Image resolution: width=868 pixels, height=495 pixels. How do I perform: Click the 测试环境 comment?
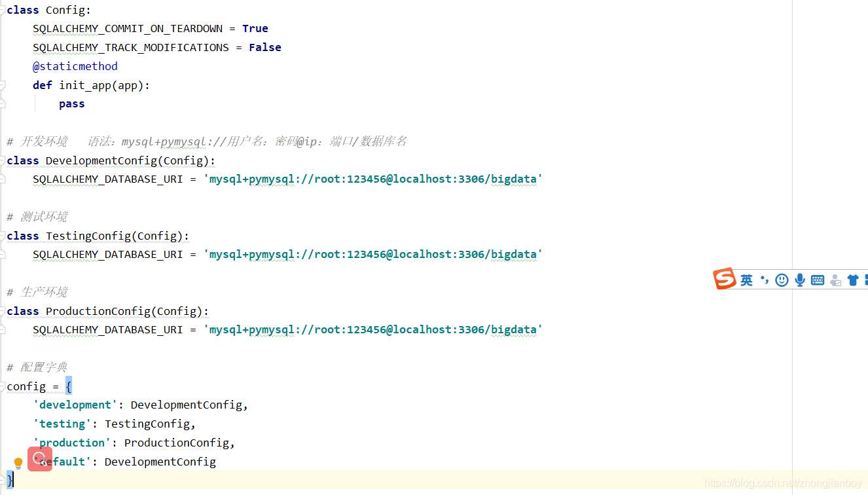(x=37, y=217)
